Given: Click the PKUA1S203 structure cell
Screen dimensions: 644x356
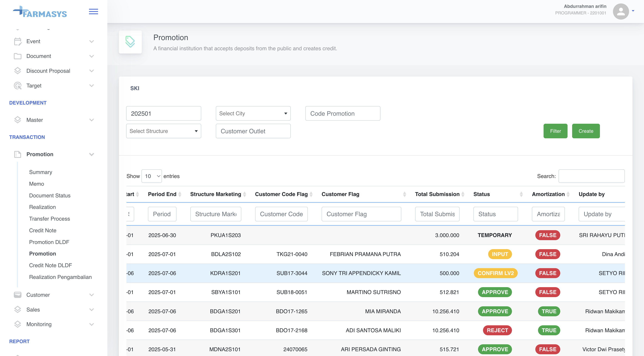Looking at the screenshot, I should pos(226,235).
